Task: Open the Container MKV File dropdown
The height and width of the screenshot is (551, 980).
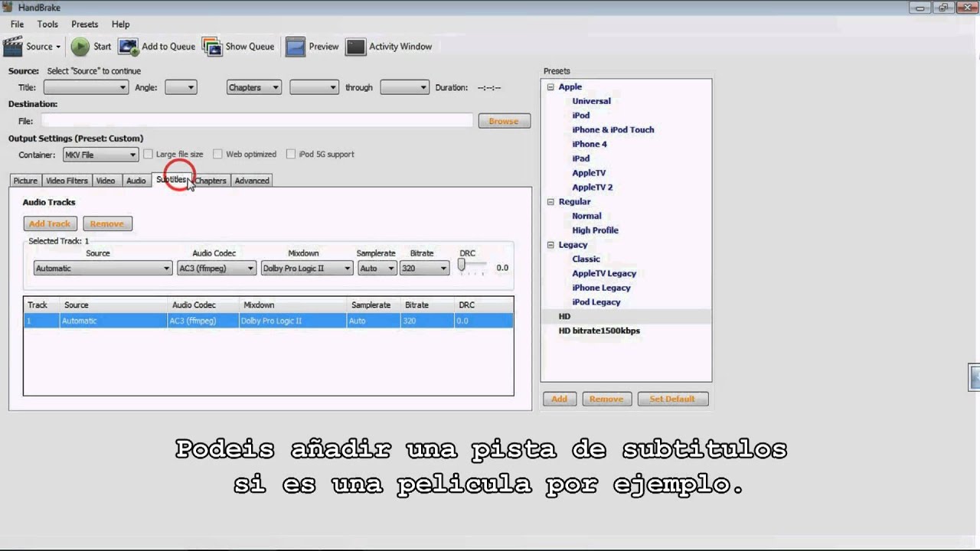Action: point(100,155)
